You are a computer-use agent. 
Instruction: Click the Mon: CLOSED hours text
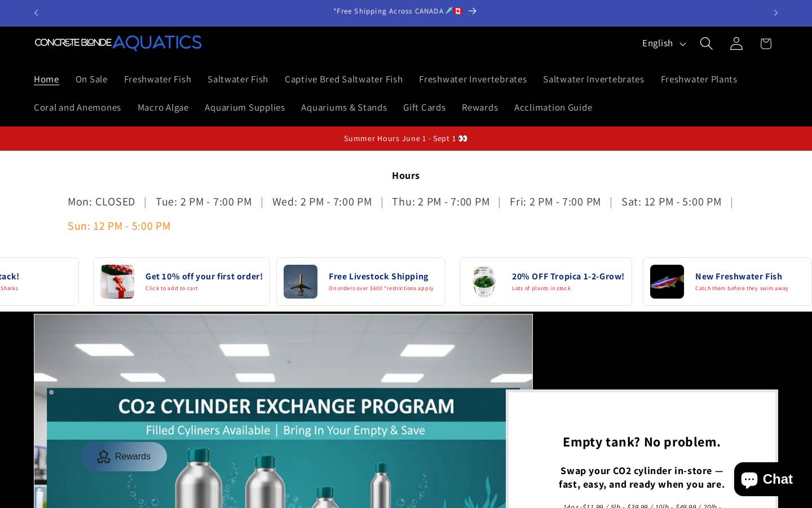click(x=101, y=202)
